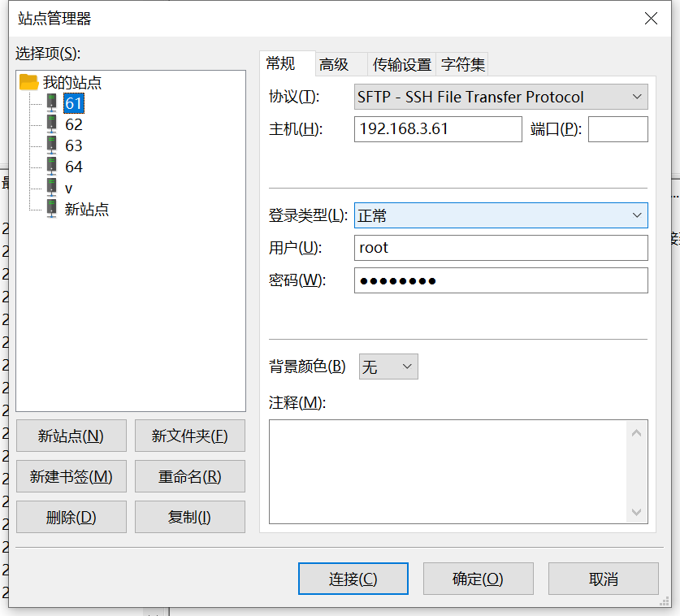Viewport: 680px width, 616px height.
Task: Click the comments box scroll up arrow
Action: [x=637, y=433]
